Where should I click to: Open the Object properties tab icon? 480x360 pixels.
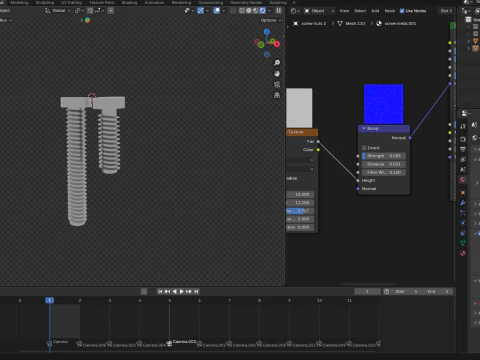point(463,193)
